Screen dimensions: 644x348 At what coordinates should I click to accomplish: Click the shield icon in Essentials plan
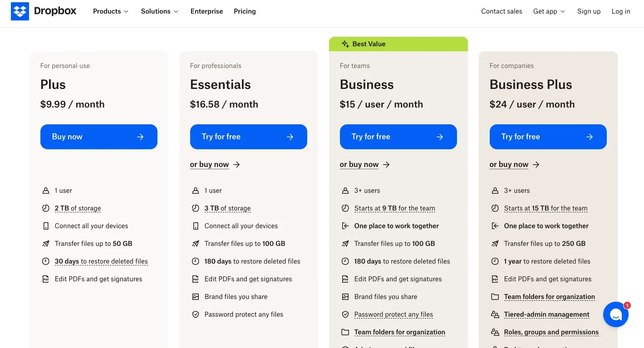[x=195, y=314]
